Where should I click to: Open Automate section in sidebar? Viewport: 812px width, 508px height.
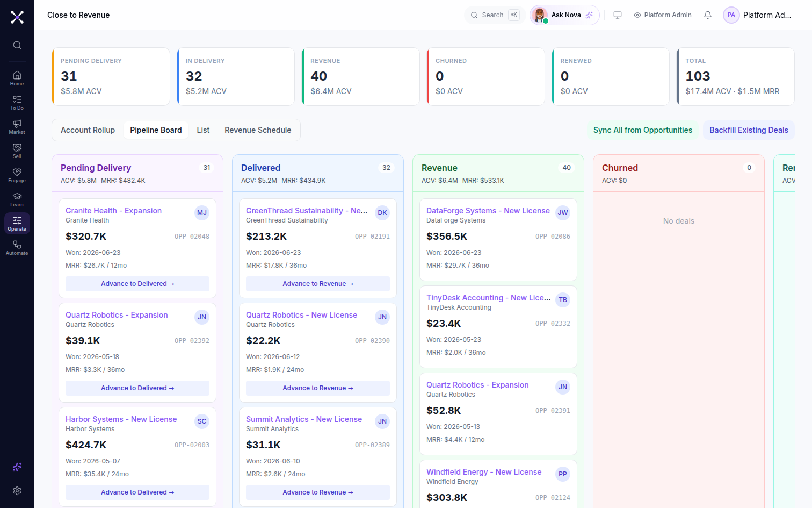coord(17,248)
